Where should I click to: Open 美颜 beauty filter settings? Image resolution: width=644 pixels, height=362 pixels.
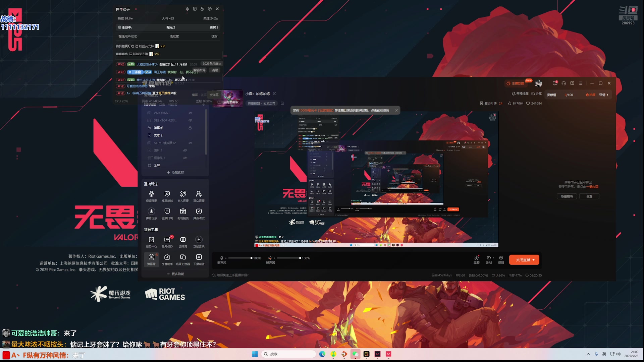click(476, 260)
